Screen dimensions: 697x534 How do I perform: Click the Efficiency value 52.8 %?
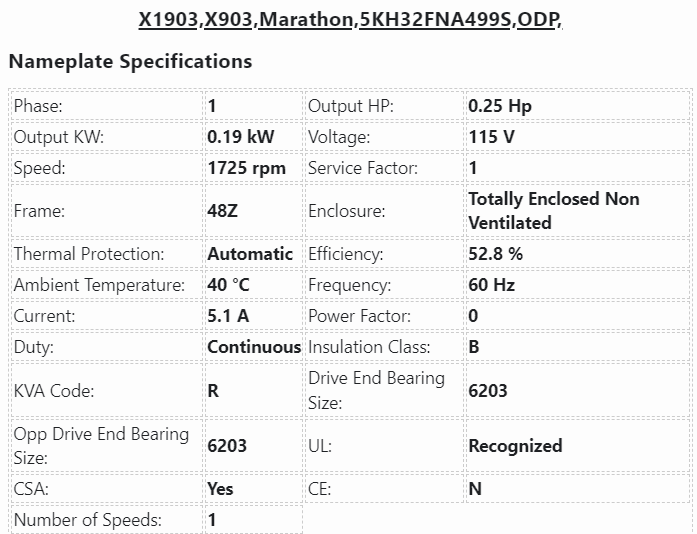pos(495,254)
